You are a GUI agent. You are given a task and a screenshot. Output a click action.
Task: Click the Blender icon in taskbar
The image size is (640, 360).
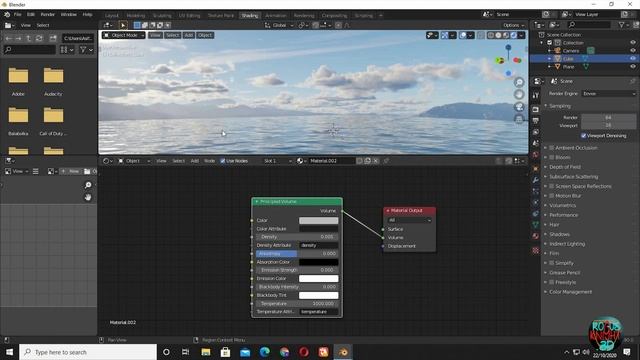point(343,352)
